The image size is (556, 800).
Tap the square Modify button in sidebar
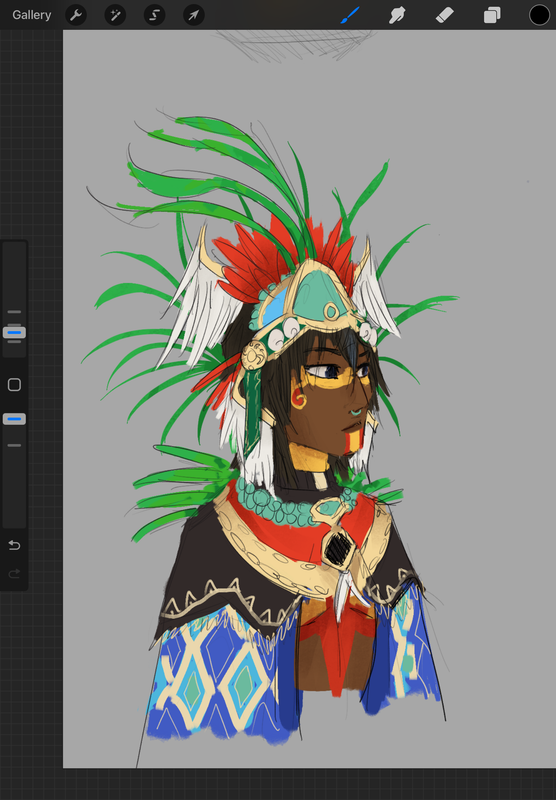point(14,385)
